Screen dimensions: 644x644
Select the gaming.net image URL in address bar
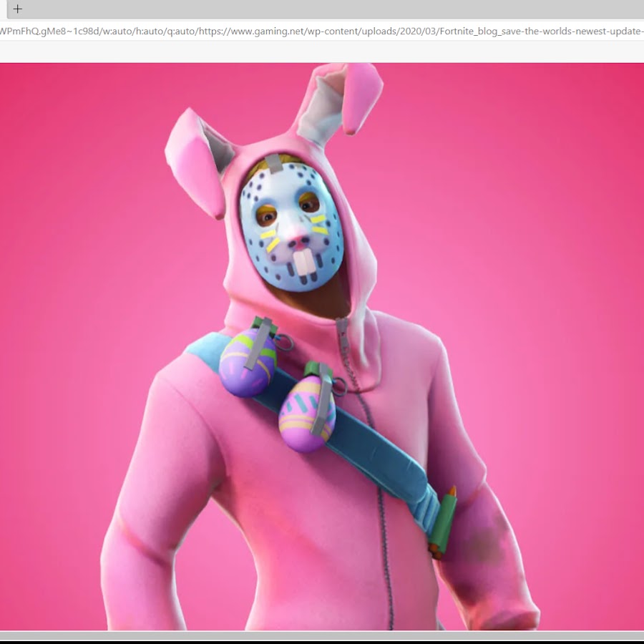[322, 31]
